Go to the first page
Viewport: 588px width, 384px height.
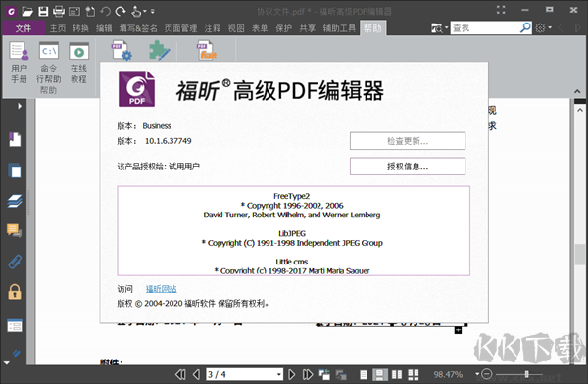coord(180,374)
